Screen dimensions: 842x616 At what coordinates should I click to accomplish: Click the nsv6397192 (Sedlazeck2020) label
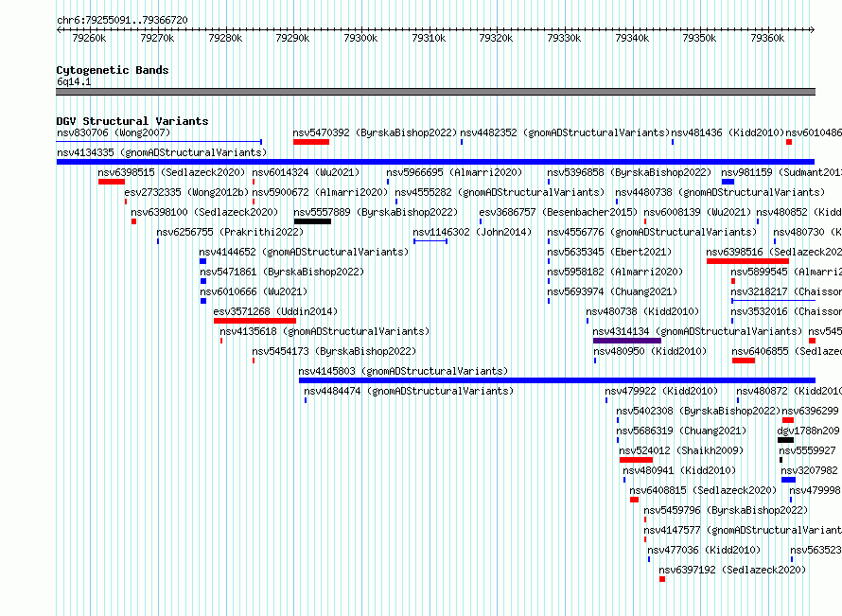click(732, 570)
